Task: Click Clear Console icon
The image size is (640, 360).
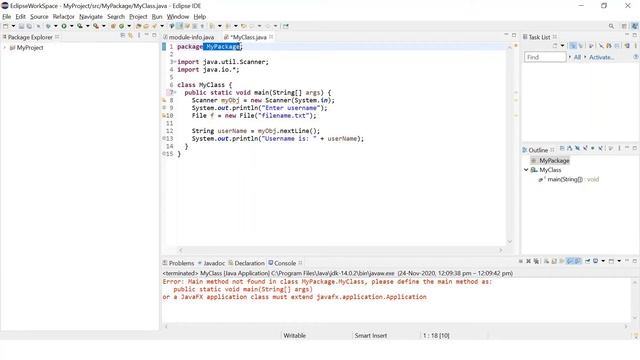Action: (x=546, y=261)
